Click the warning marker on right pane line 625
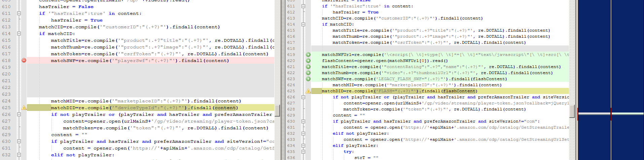Screen dimensions: 644x160 (x=308, y=91)
